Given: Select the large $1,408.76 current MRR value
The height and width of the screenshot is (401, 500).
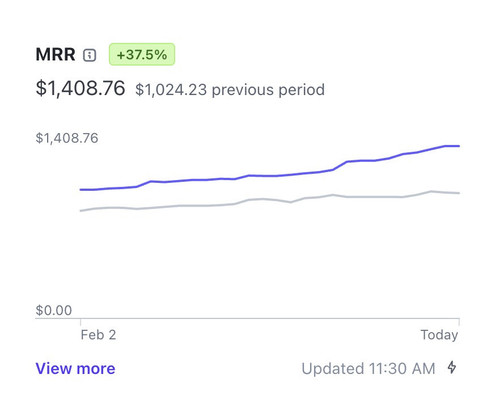Looking at the screenshot, I should click(80, 88).
